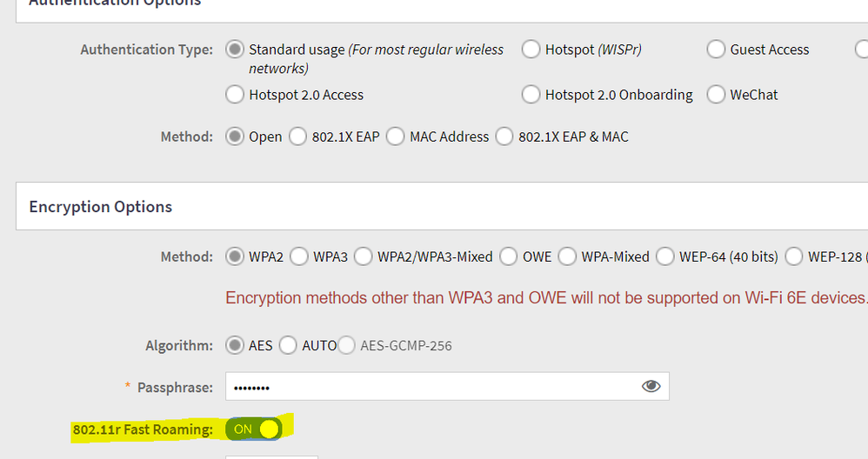Switch encryption method to WPA3
Image resolution: width=868 pixels, height=459 pixels.
click(299, 256)
